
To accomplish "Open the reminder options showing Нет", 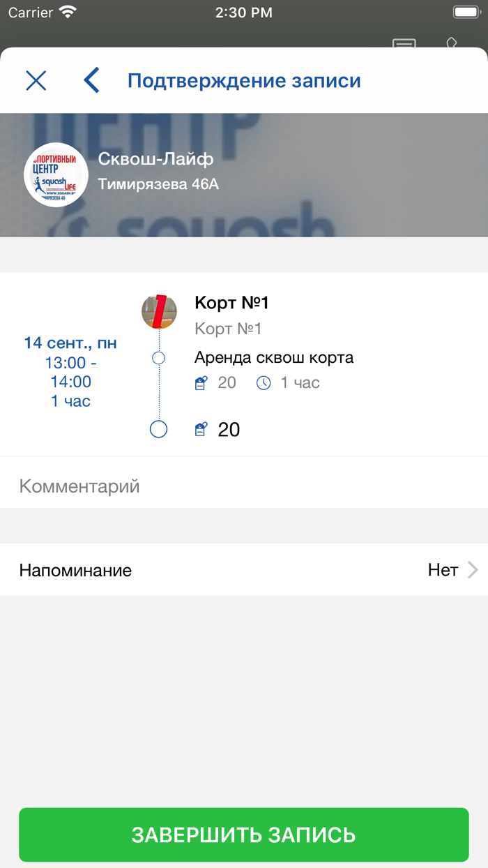I will (443, 570).
